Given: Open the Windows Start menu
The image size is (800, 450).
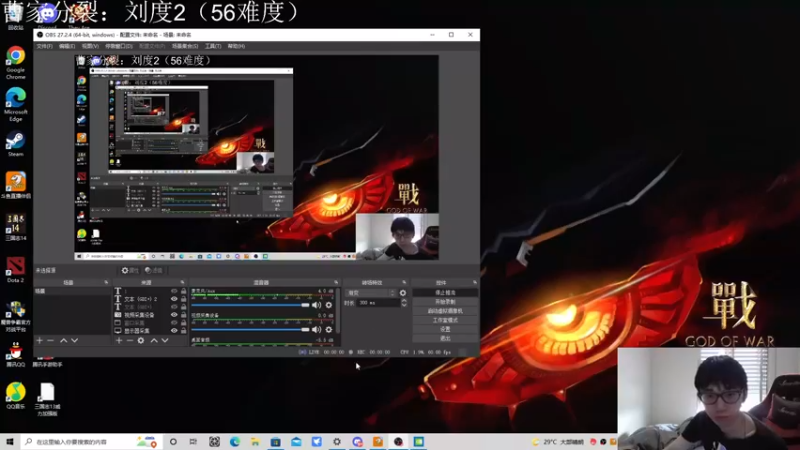Looking at the screenshot, I should [10, 442].
